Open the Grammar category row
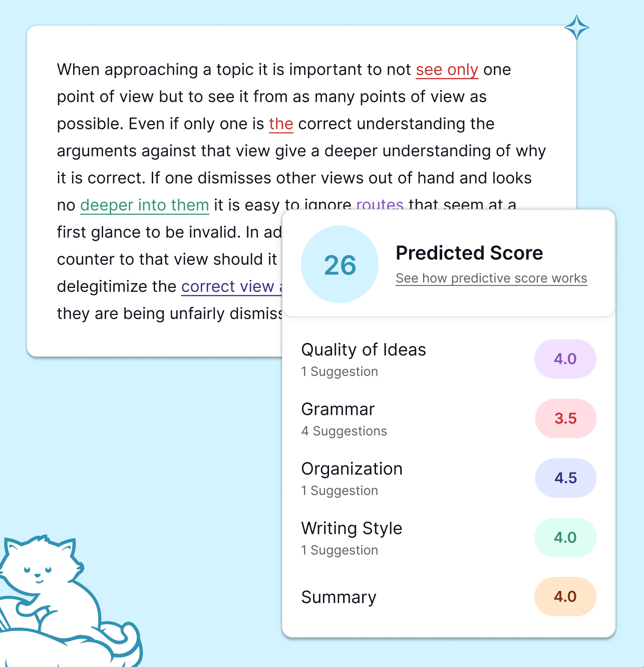The height and width of the screenshot is (667, 644). pyautogui.click(x=338, y=410)
